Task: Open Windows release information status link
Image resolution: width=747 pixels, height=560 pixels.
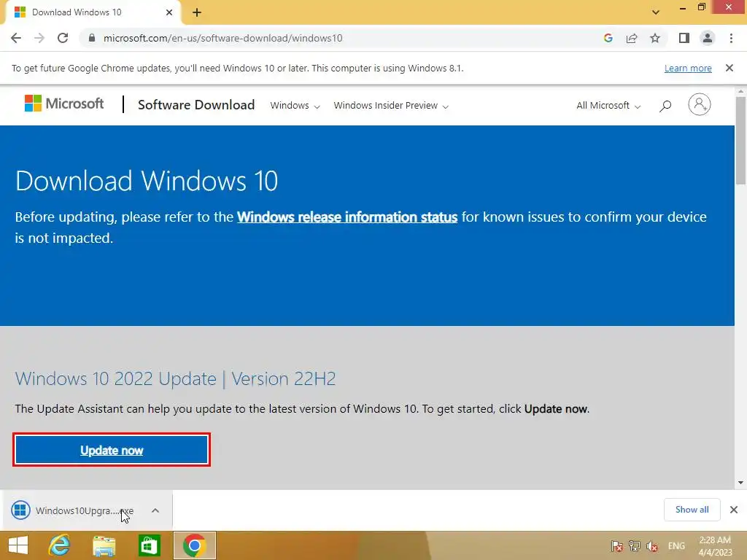Action: 347,217
